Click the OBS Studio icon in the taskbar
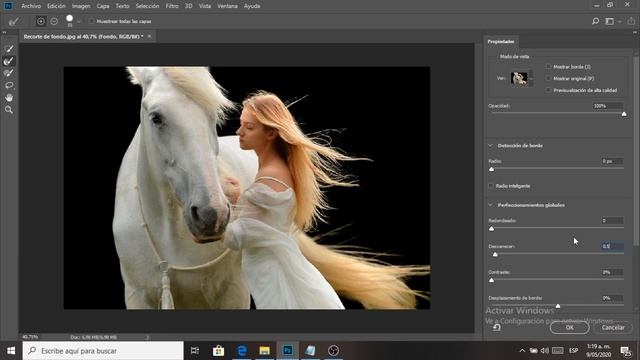Image resolution: width=640 pixels, height=360 pixels. coord(333,351)
